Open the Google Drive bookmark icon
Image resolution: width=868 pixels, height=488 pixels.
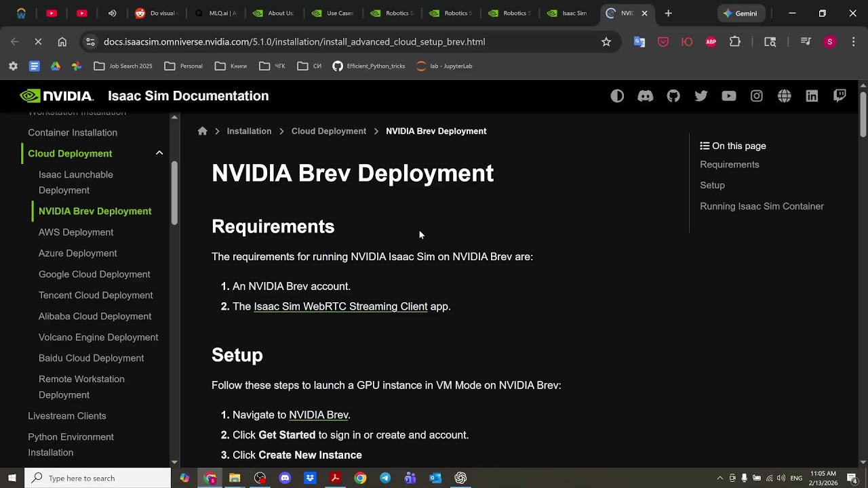click(x=55, y=66)
